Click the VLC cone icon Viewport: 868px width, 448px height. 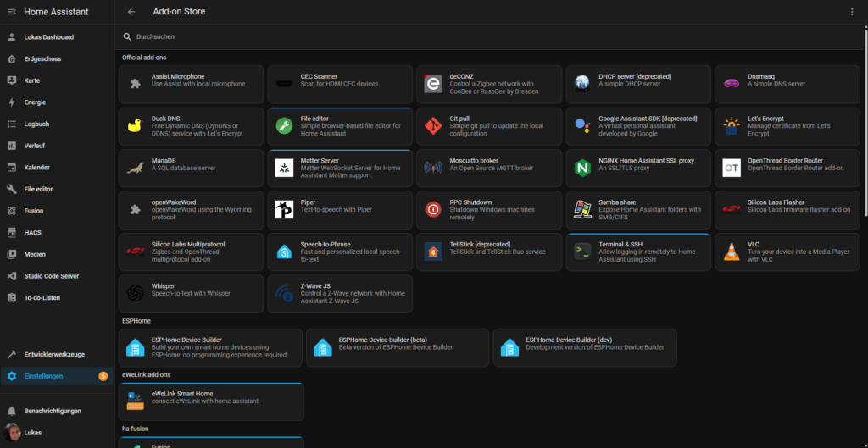coord(732,252)
